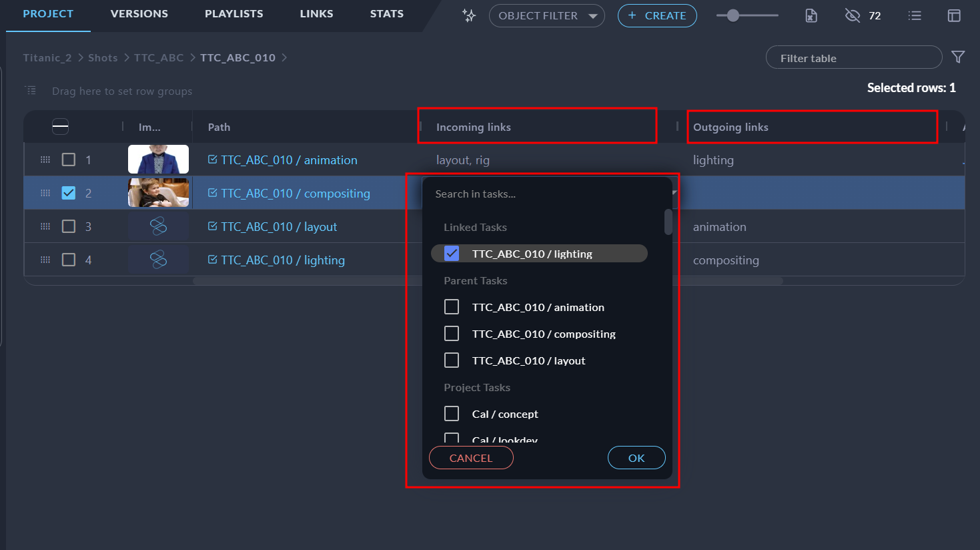Check TTC_ABC_010 / animation in Parent Tasks
Viewport: 980px width, 550px height.
452,307
